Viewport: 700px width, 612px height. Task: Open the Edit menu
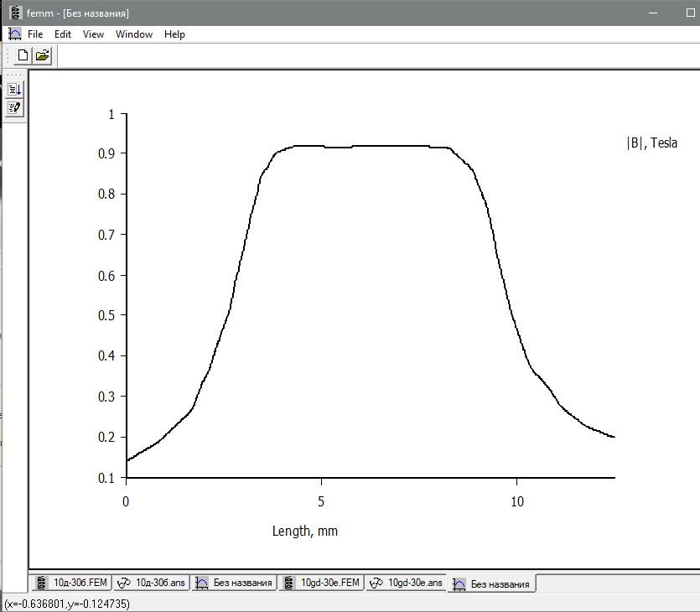[63, 34]
